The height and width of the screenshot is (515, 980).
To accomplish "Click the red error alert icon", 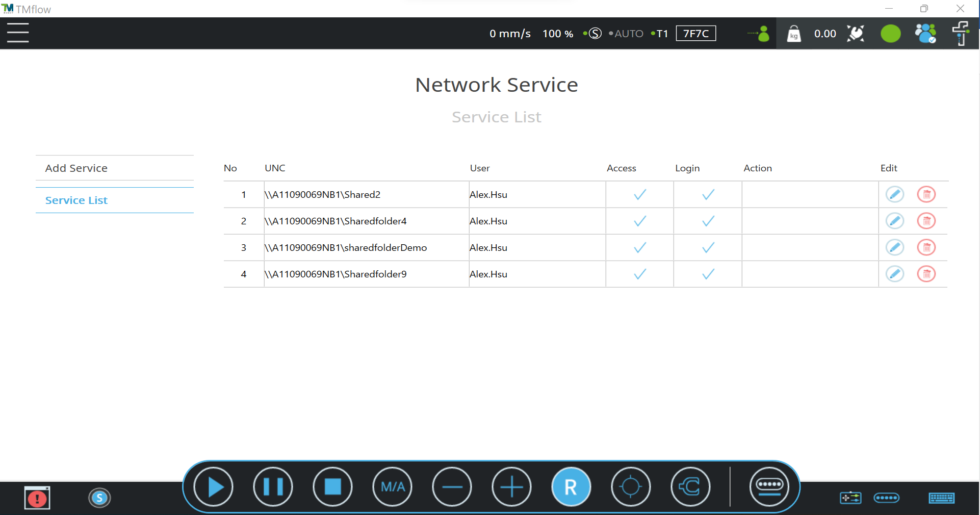I will click(x=37, y=498).
